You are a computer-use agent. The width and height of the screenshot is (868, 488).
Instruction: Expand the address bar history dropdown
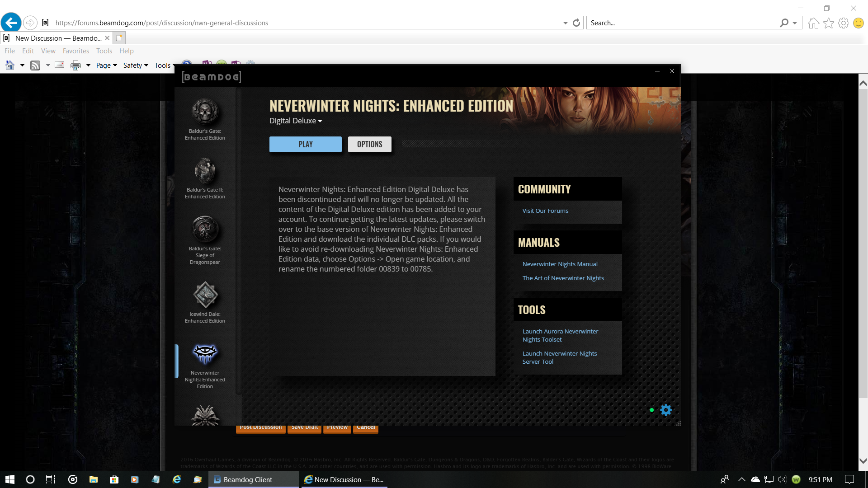[x=565, y=23]
